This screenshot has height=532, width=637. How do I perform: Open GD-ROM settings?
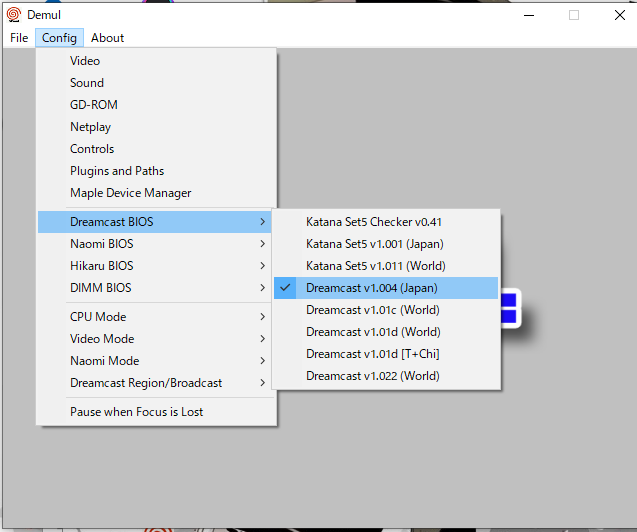tap(154, 105)
